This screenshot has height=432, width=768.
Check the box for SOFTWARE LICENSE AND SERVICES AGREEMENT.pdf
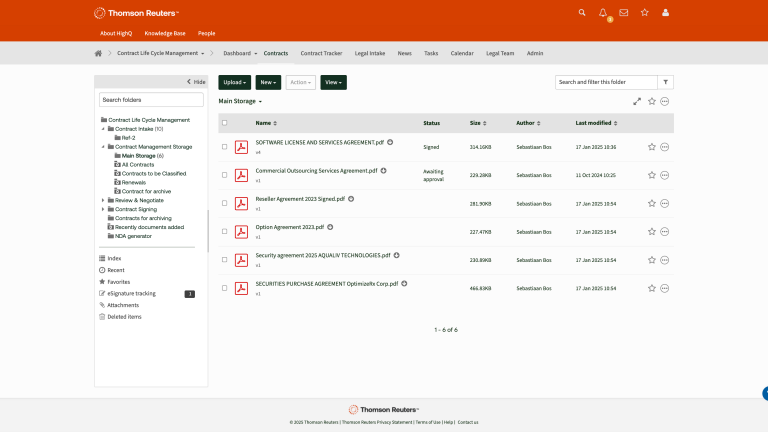(x=225, y=147)
